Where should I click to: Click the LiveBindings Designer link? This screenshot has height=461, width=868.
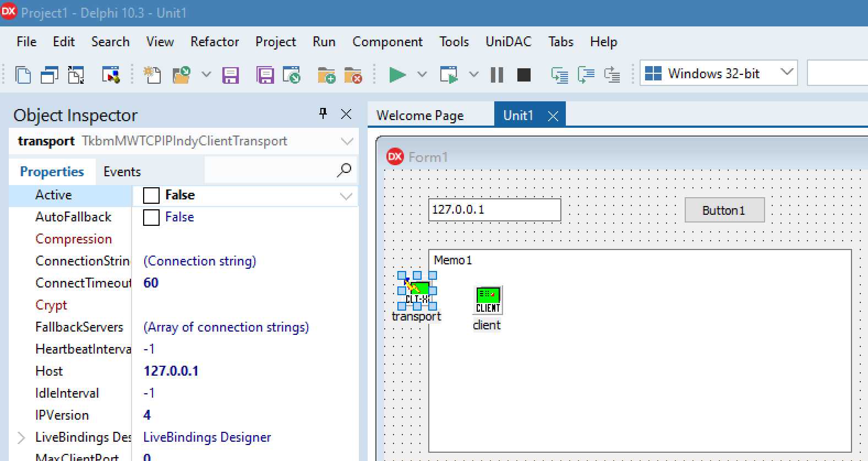pos(207,438)
